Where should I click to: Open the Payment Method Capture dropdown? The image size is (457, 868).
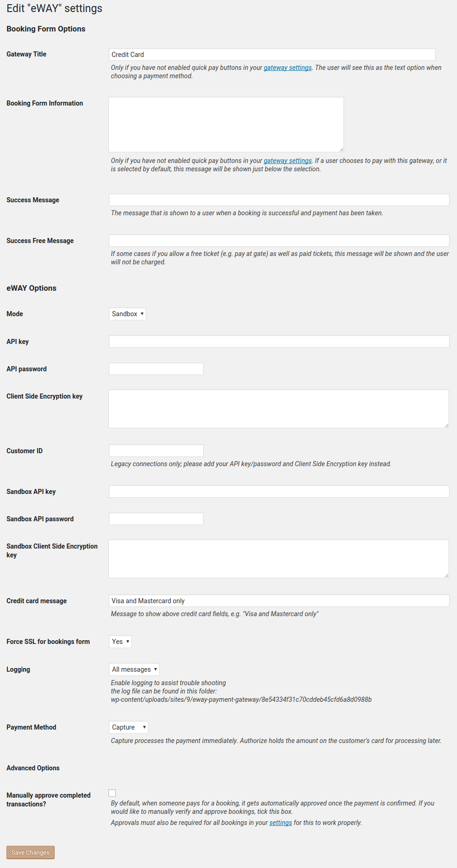[129, 727]
